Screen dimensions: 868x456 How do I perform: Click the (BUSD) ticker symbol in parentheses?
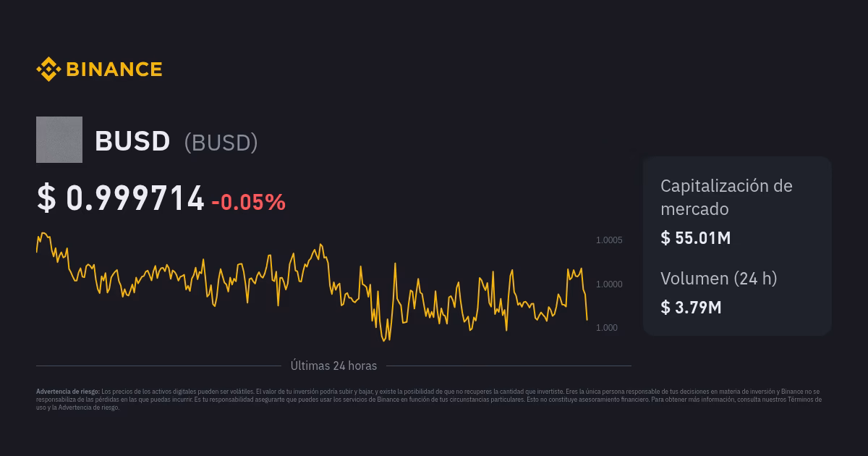coord(221,143)
